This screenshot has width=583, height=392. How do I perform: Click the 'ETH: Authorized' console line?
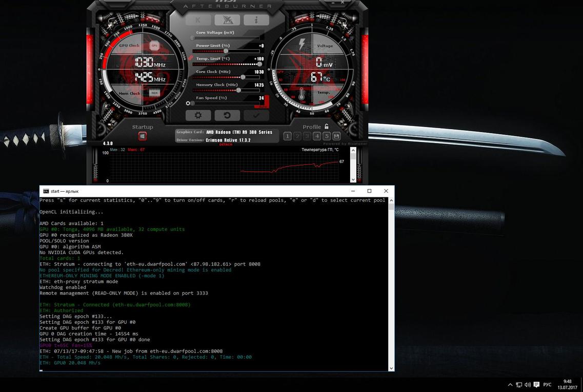62,311
